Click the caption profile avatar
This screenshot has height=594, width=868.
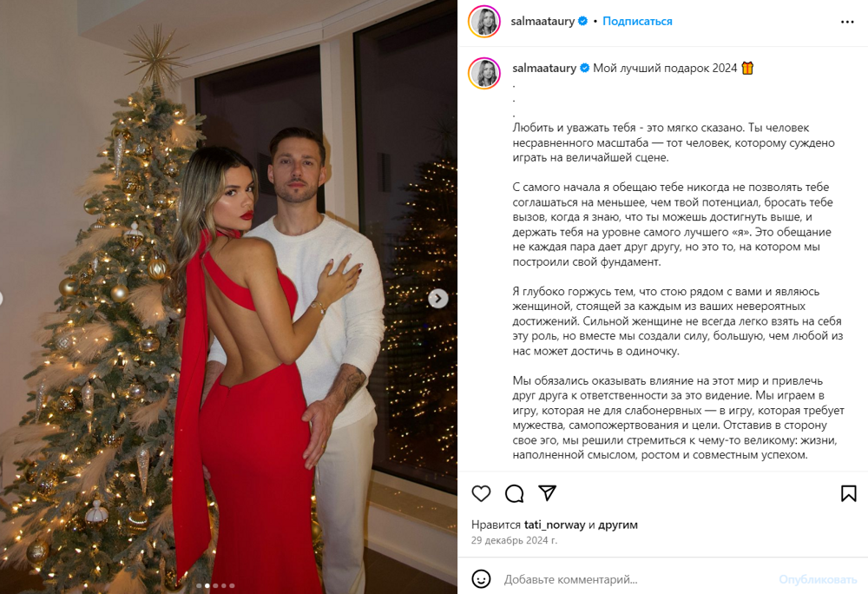coord(484,73)
